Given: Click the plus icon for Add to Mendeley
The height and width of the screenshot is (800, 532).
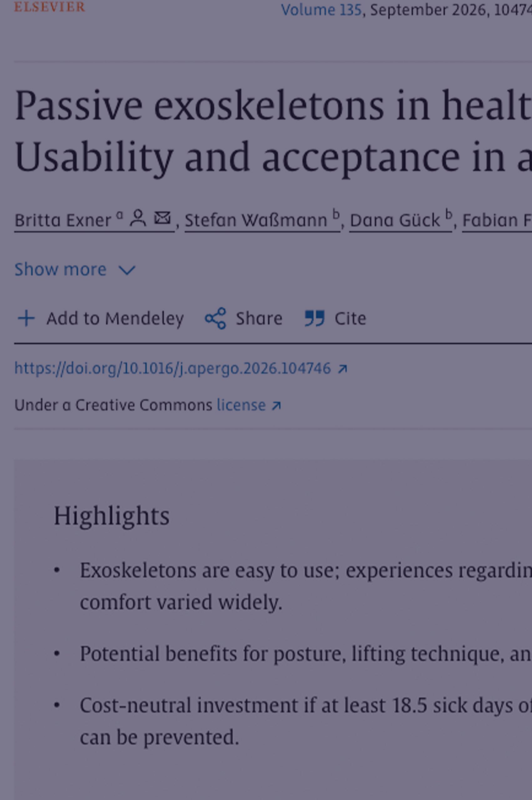Looking at the screenshot, I should point(26,318).
